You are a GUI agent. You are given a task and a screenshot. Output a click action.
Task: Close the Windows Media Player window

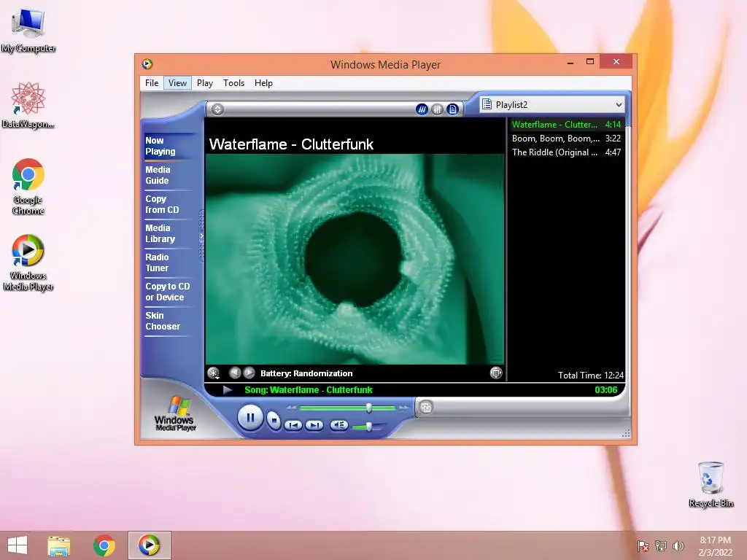pyautogui.click(x=616, y=61)
